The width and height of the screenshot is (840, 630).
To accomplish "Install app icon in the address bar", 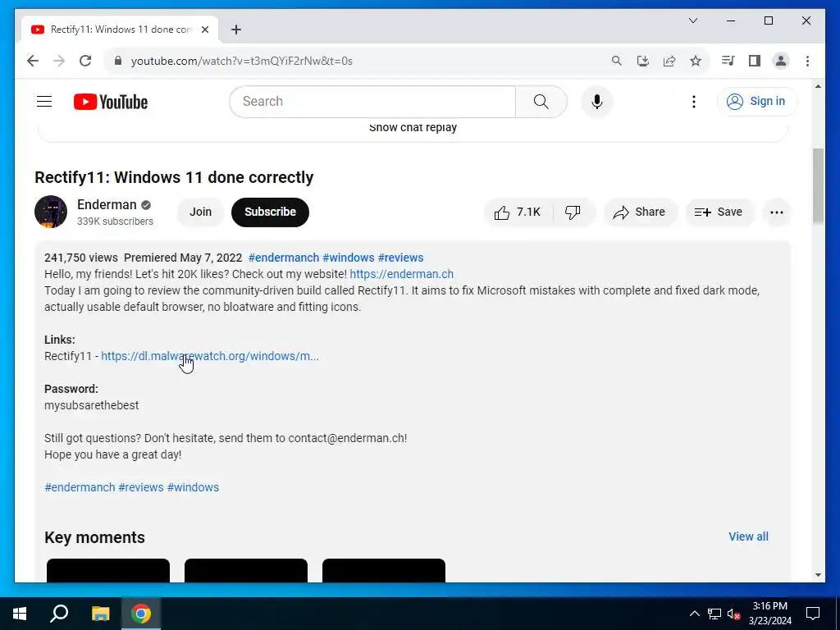I will pyautogui.click(x=643, y=61).
